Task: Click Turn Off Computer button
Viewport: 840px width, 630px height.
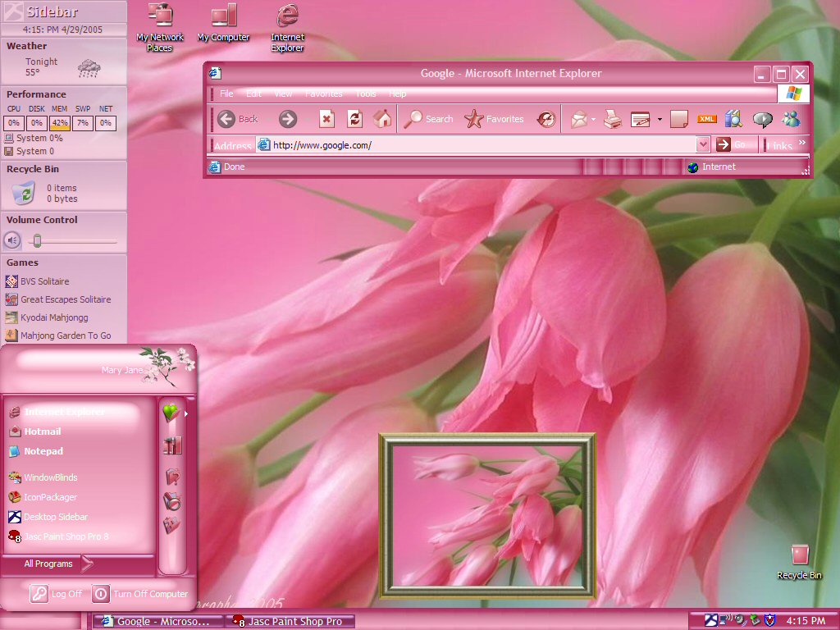Action: [140, 594]
